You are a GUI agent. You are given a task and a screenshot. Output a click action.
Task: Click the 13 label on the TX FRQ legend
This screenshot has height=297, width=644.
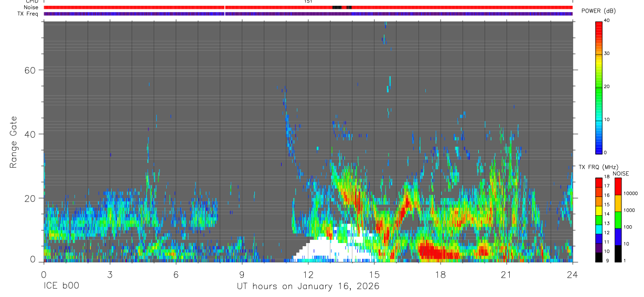pos(606,223)
